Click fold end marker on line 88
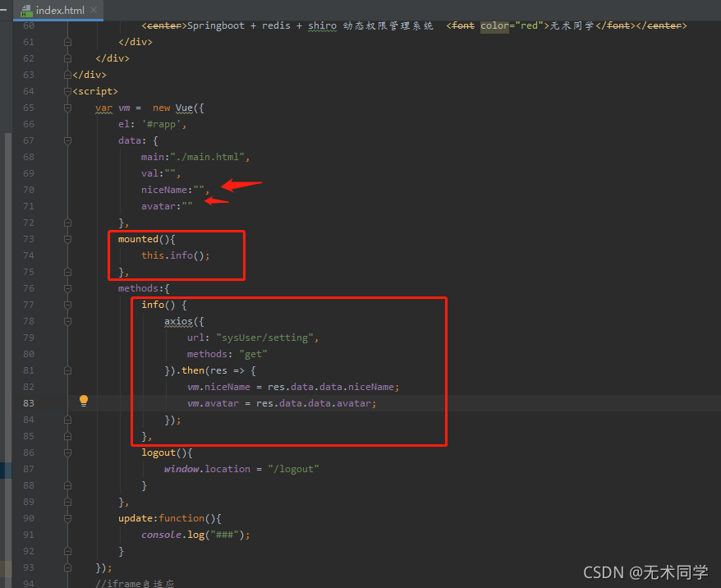This screenshot has height=588, width=721. [67, 485]
